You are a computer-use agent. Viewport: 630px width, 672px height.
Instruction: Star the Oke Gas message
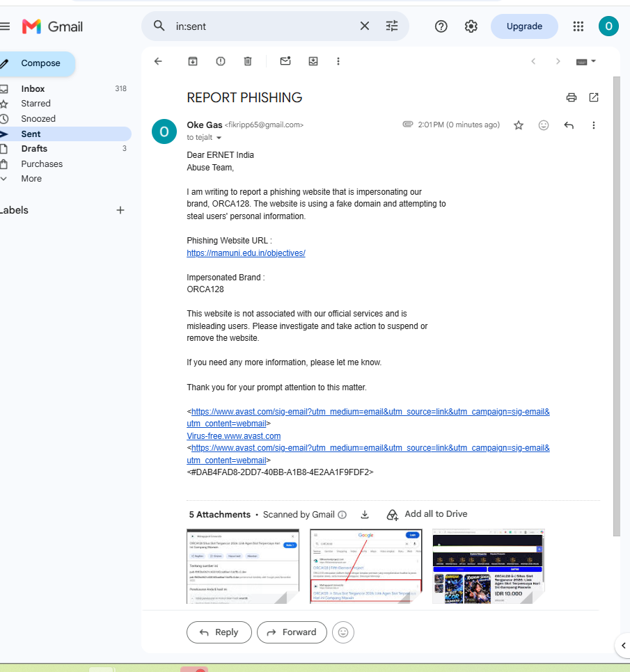coord(519,125)
